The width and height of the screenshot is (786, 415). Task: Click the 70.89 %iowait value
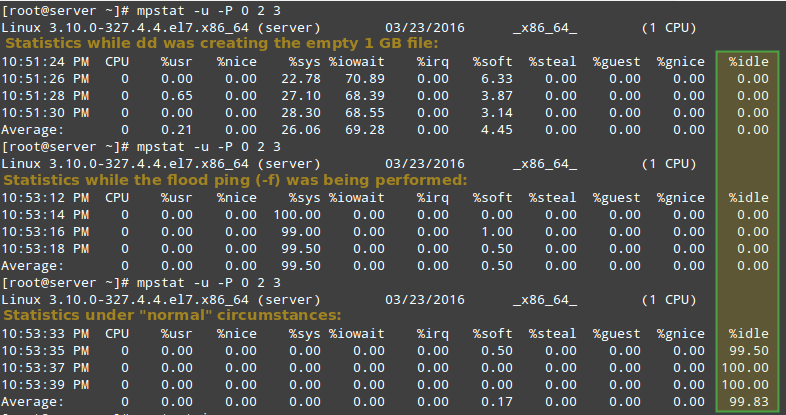(365, 78)
